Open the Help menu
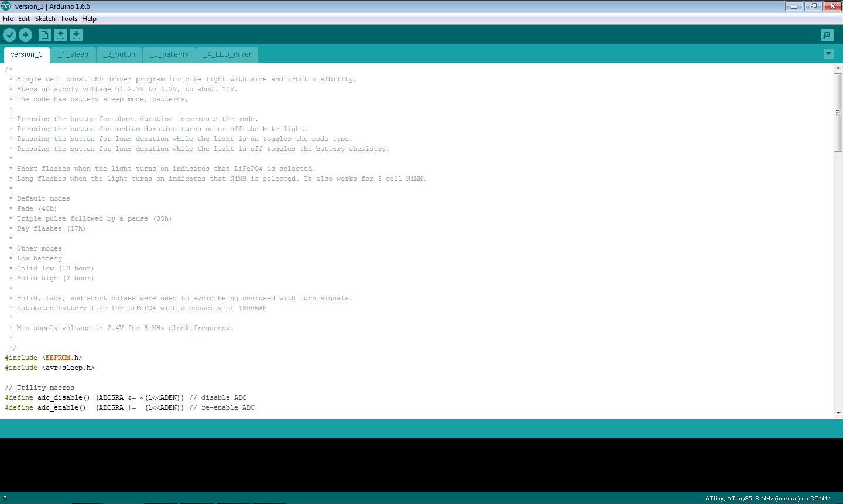Viewport: 843px width, 504px height. coord(89,19)
